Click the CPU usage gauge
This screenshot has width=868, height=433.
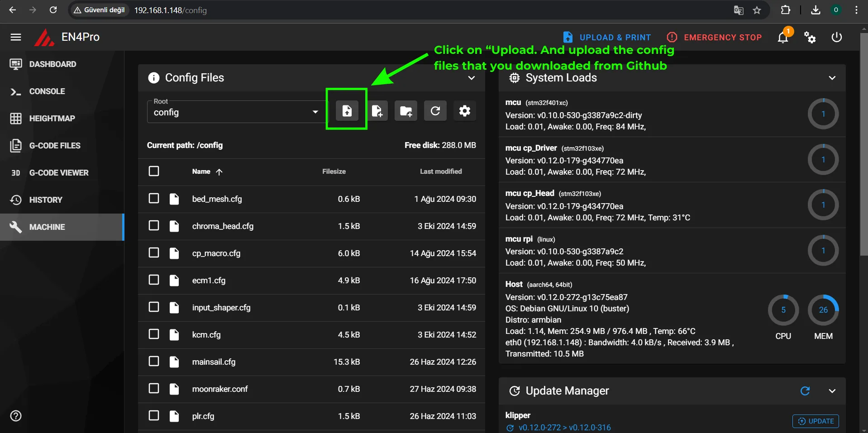click(783, 310)
